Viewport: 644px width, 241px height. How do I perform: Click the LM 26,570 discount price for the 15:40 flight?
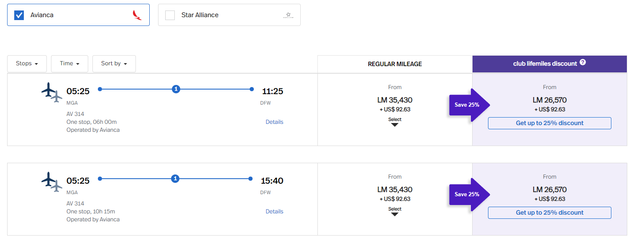(x=549, y=190)
